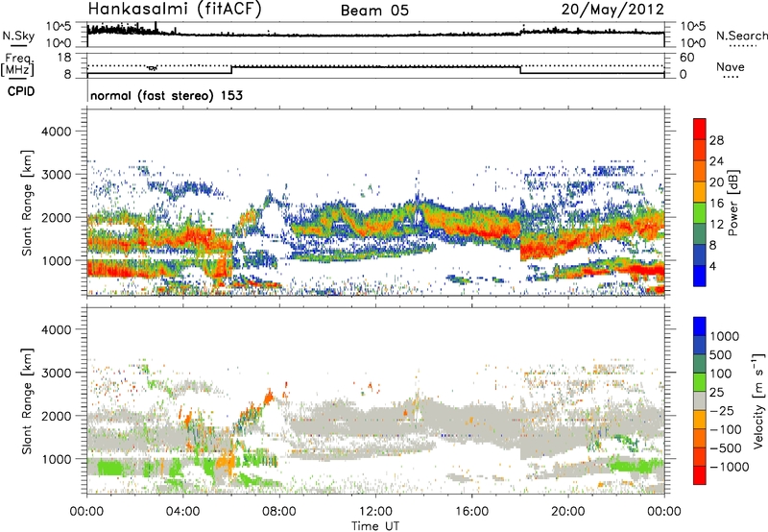Select the '18' frequency axis tick label
The image size is (768, 532).
pyautogui.click(x=64, y=58)
